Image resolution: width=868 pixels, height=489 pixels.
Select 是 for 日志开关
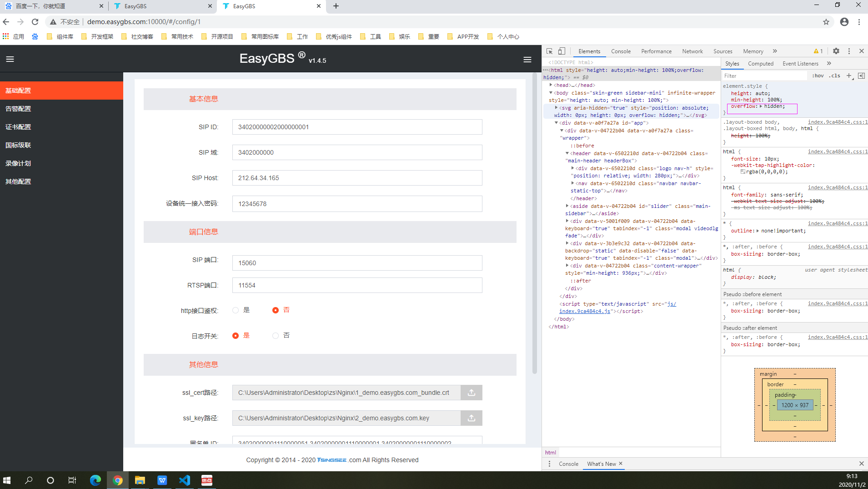[236, 336]
